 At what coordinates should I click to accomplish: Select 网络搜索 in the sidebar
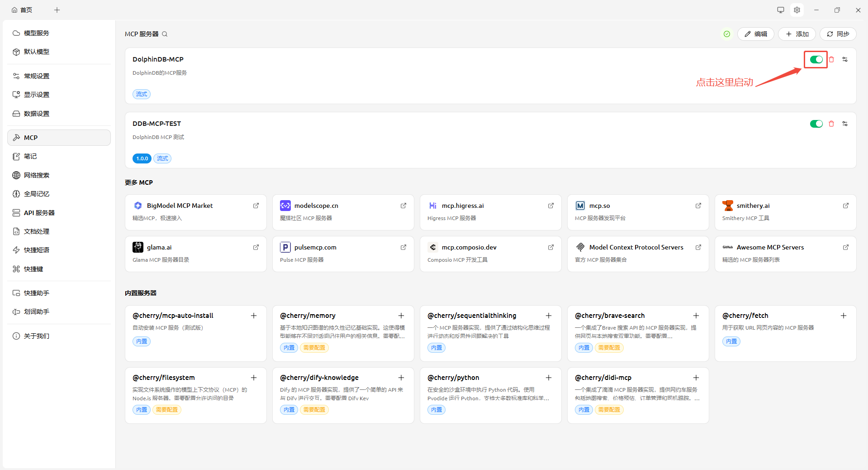(37, 175)
